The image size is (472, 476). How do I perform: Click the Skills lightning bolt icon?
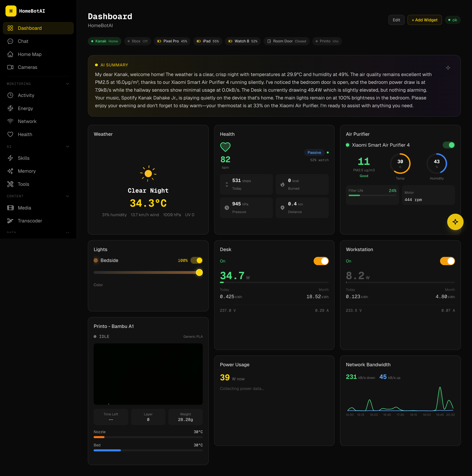(10, 158)
